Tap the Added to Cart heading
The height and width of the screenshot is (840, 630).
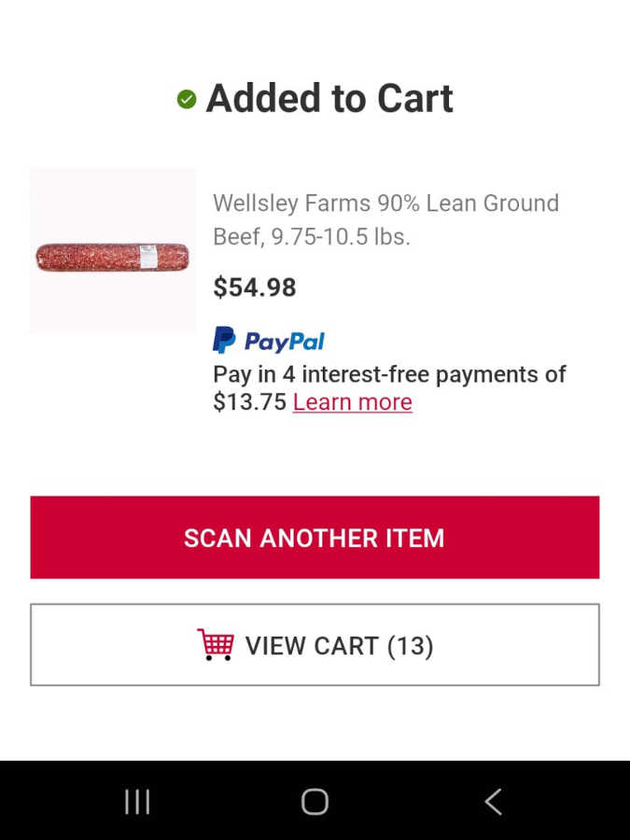(x=329, y=99)
